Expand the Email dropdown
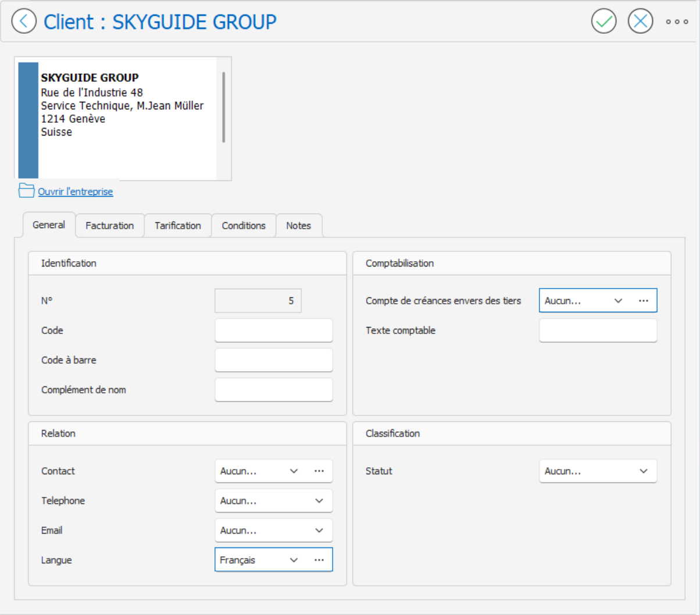 pyautogui.click(x=319, y=530)
